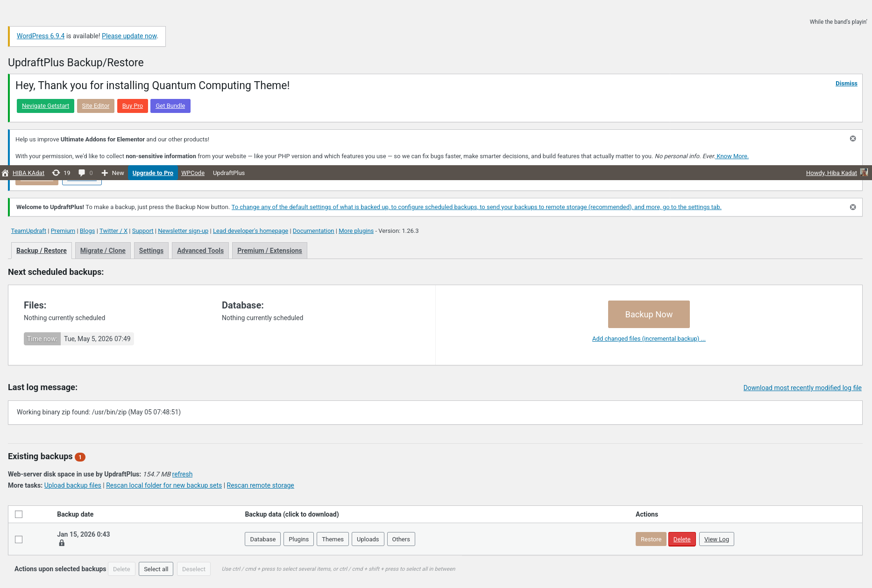Viewport: 872px width, 588px height.
Task: Click the Time now Tue, May 5, 2026 07:49 value
Action: [x=97, y=339]
